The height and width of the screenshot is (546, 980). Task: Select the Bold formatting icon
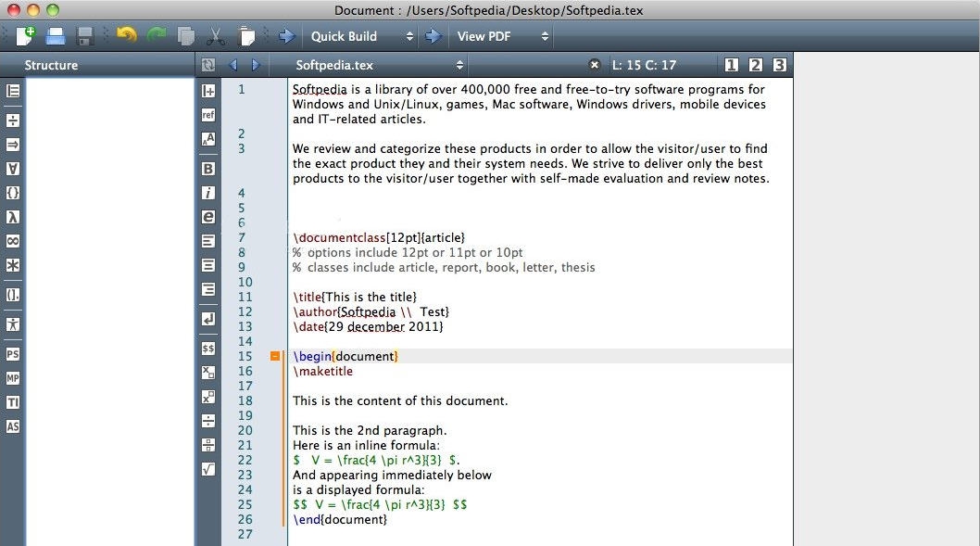click(207, 169)
